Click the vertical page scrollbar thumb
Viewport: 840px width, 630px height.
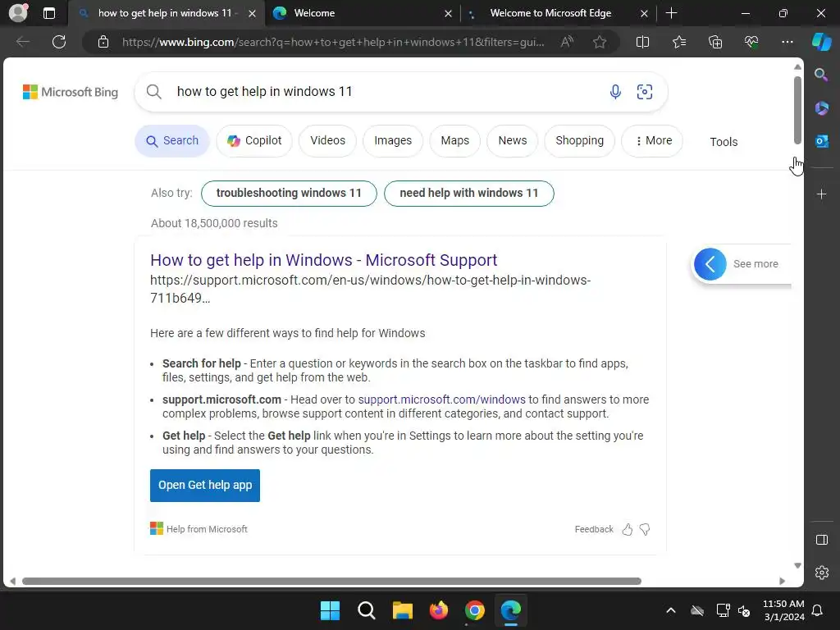pyautogui.click(x=797, y=111)
